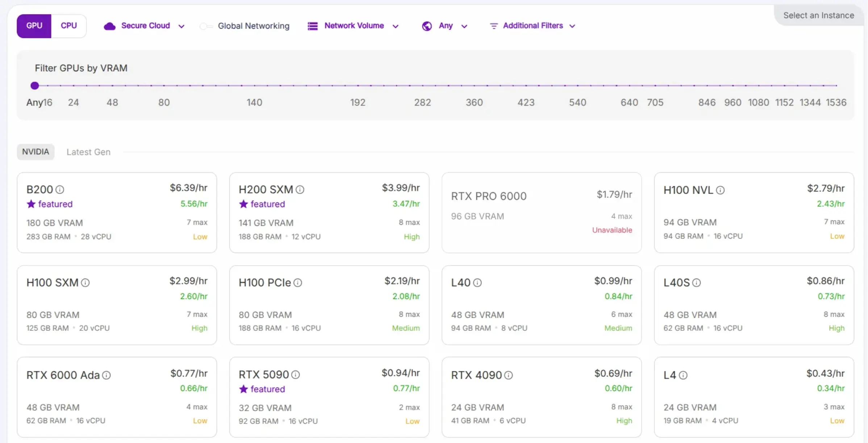Set VRAM slider to 80
The height and width of the screenshot is (443, 868).
tap(164, 86)
